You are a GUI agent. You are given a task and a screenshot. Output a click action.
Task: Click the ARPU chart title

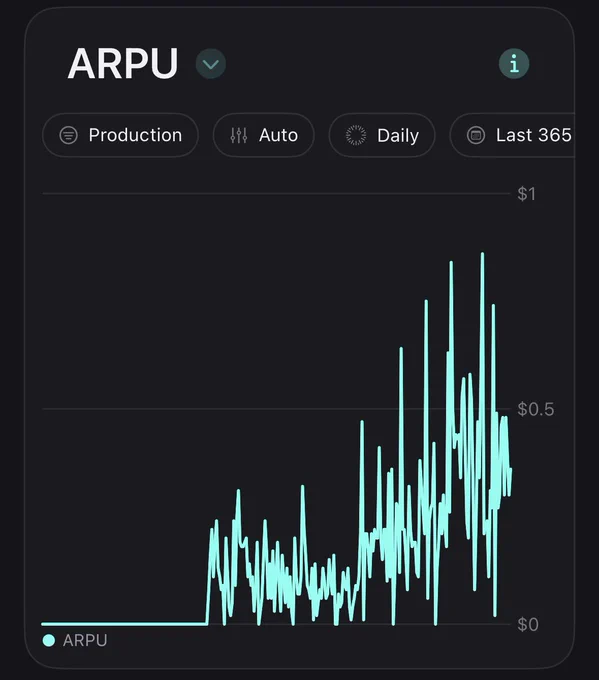(x=123, y=64)
